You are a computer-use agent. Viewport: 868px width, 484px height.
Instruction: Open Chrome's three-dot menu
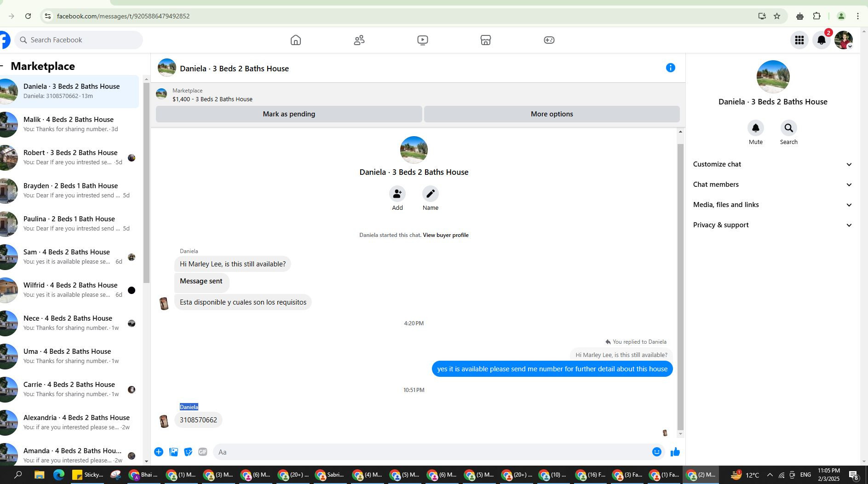(858, 16)
